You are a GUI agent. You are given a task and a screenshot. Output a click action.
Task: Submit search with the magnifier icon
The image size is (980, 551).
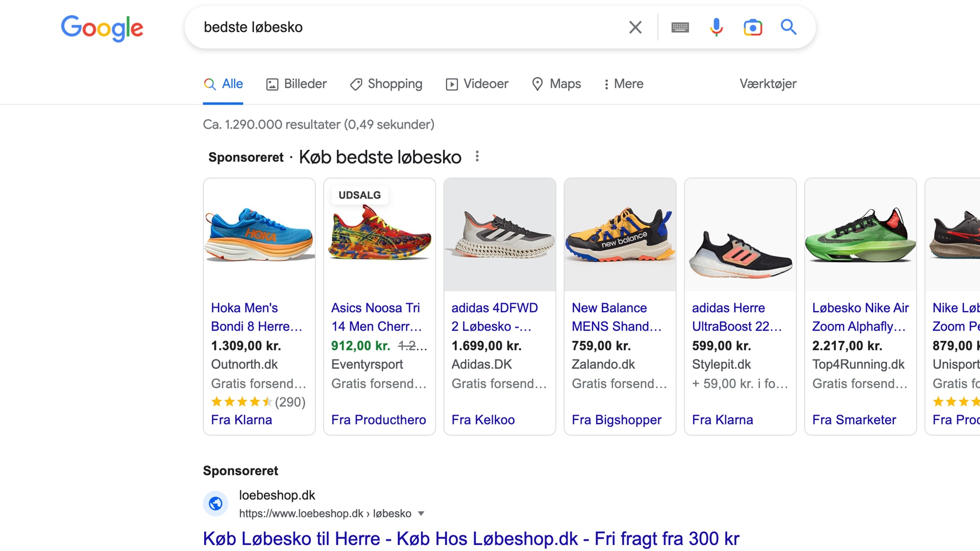[x=789, y=27]
